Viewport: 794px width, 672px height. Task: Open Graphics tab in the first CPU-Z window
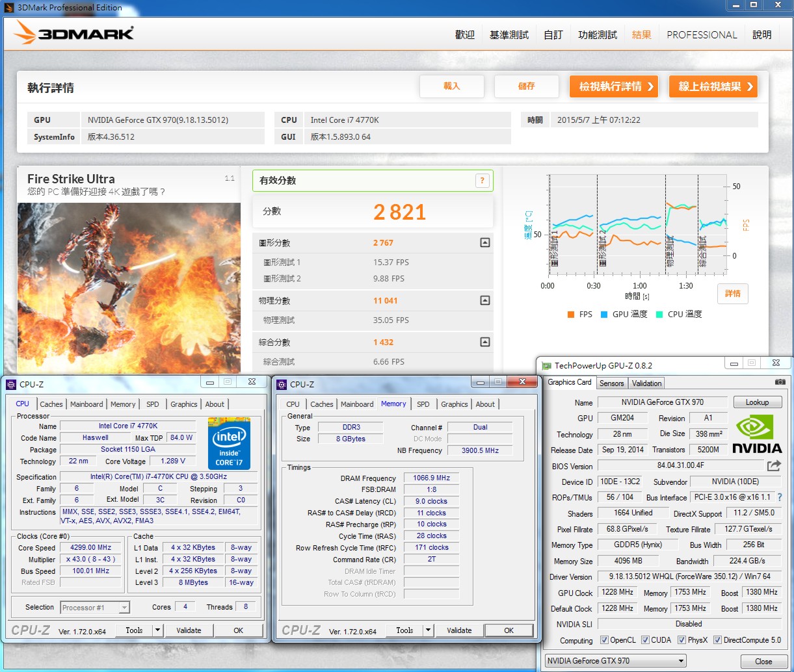click(x=183, y=404)
